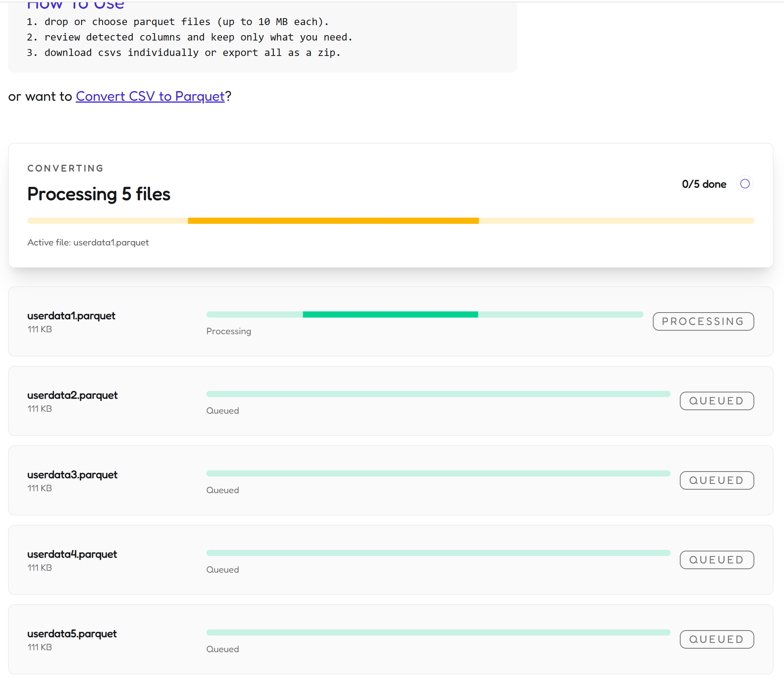This screenshot has height=683, width=784.
Task: Click the PROCESSING badge for userdata1.parquet
Action: coord(703,321)
